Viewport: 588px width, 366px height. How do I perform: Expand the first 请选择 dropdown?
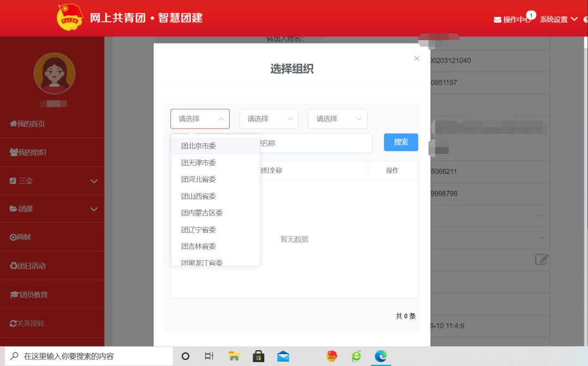200,119
